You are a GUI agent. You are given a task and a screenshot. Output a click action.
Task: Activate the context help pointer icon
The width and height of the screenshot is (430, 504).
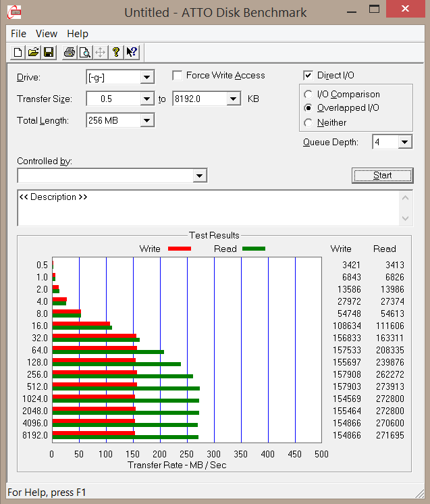pos(131,53)
